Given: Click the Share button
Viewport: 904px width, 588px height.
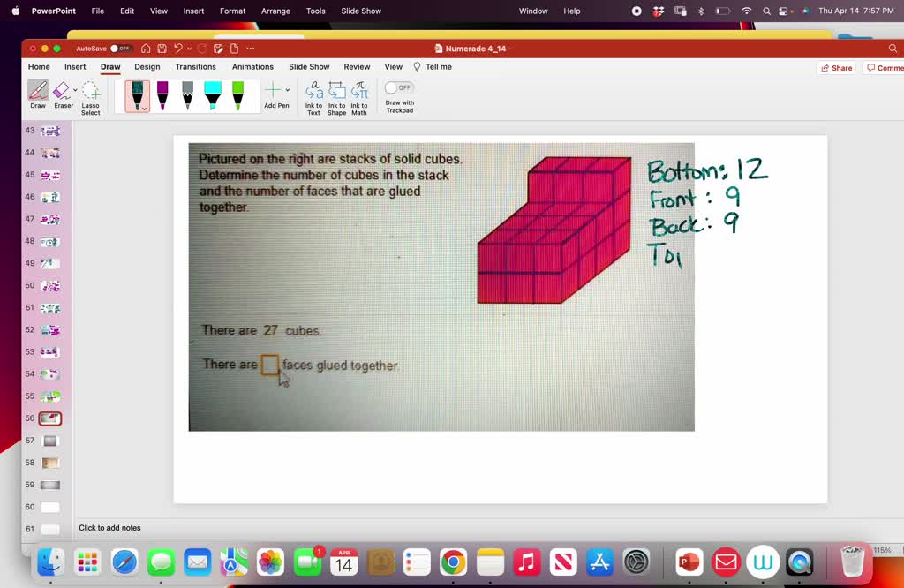Looking at the screenshot, I should coord(835,67).
